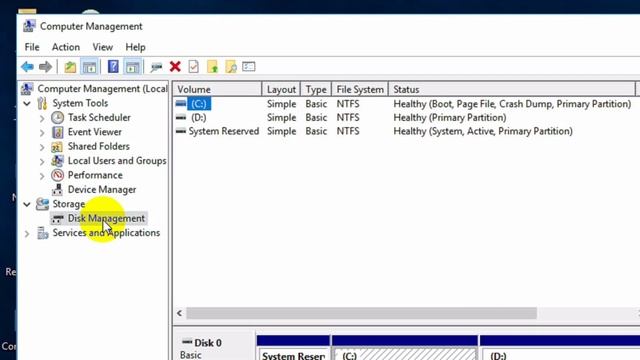Screen dimensions: 640x360
Task: Open the View menu
Action: (102, 47)
